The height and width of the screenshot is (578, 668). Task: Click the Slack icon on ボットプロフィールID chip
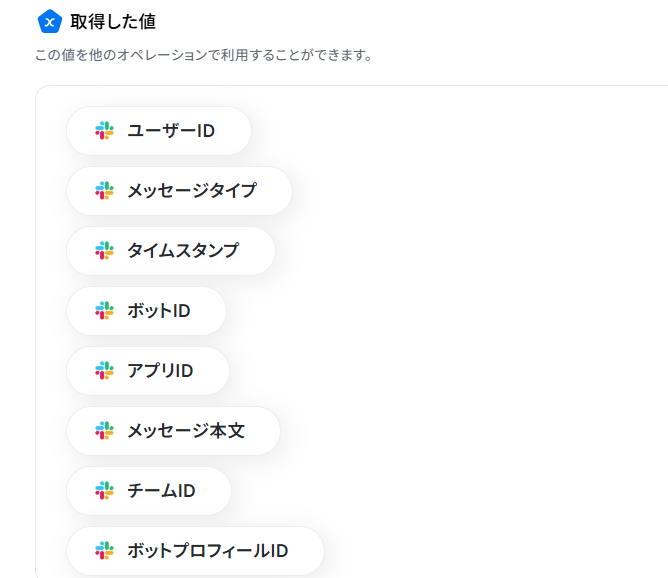[x=104, y=551]
